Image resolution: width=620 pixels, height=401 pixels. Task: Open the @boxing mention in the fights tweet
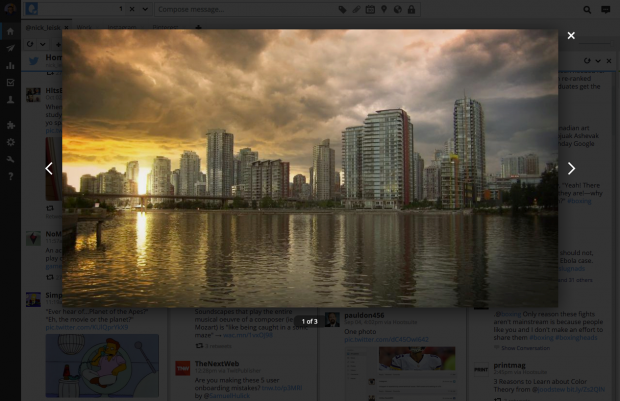point(508,314)
